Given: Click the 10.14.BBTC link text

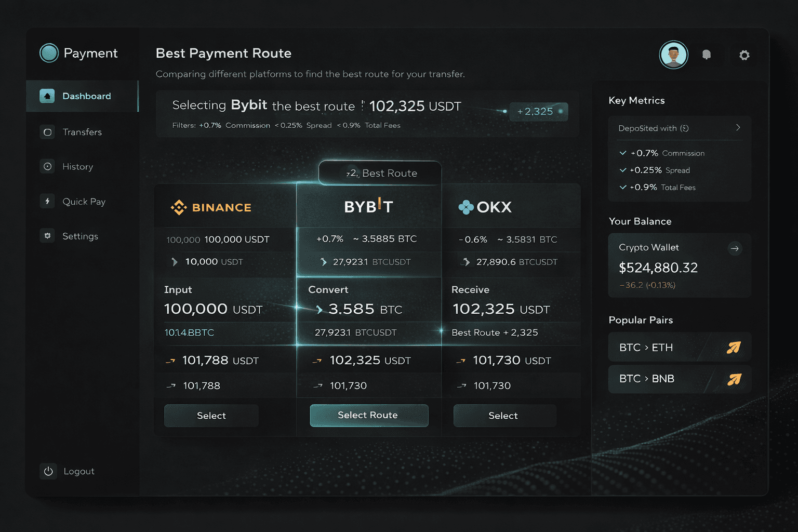Looking at the screenshot, I should (189, 332).
